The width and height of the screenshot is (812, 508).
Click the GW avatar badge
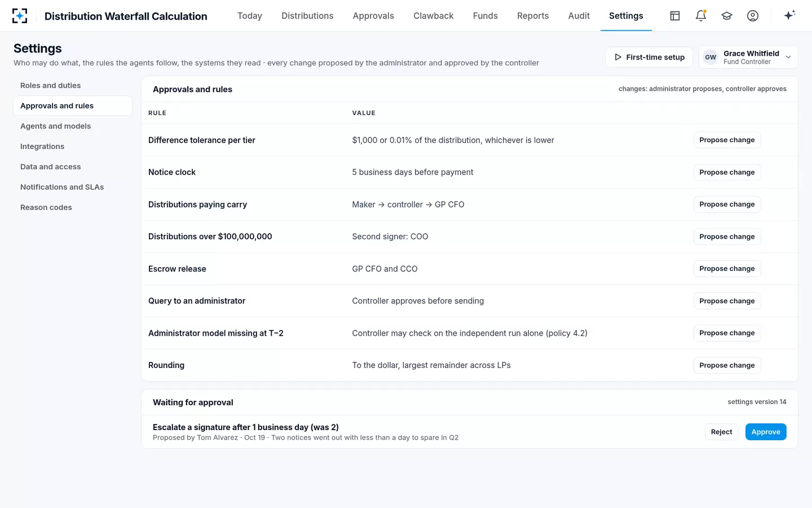pyautogui.click(x=710, y=57)
